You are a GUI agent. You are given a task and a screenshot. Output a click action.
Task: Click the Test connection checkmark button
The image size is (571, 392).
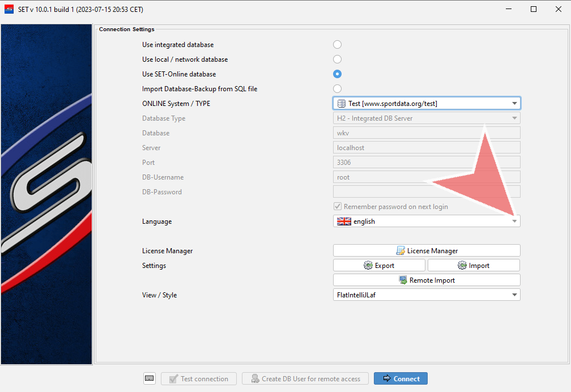coord(198,379)
